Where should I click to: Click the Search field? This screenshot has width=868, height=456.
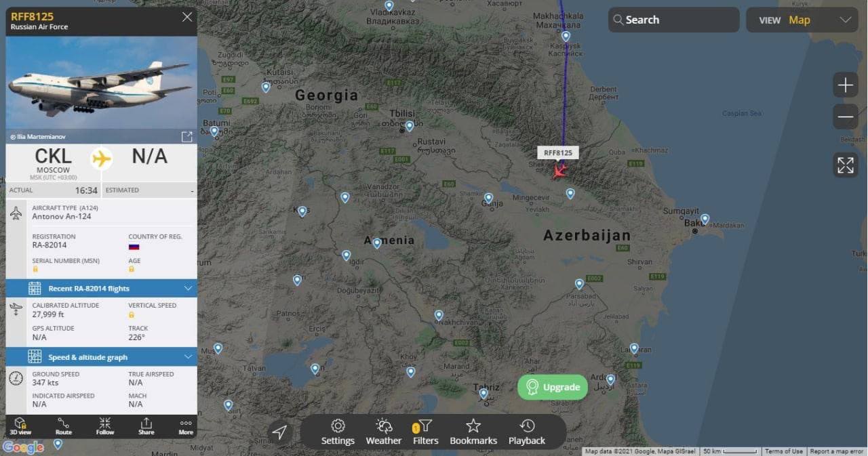click(673, 20)
